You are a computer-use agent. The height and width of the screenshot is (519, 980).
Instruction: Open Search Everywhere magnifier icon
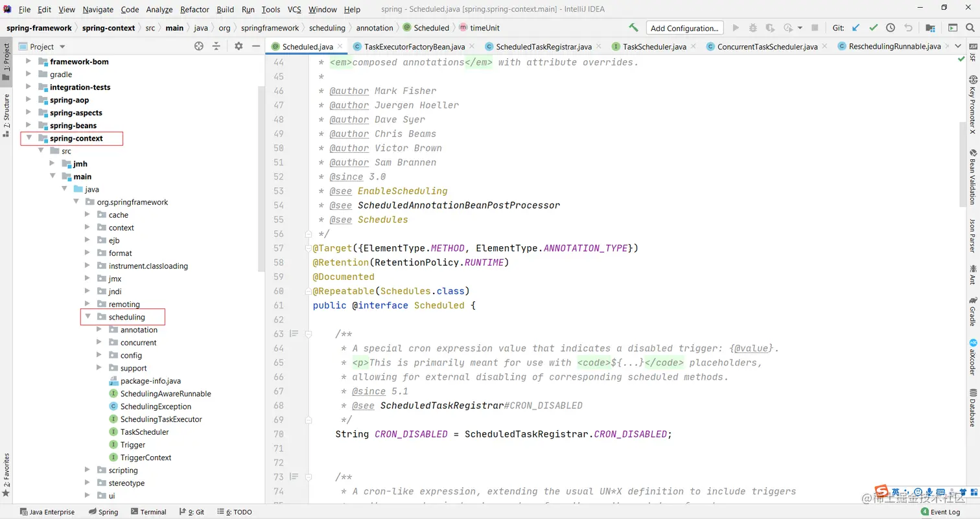(970, 28)
